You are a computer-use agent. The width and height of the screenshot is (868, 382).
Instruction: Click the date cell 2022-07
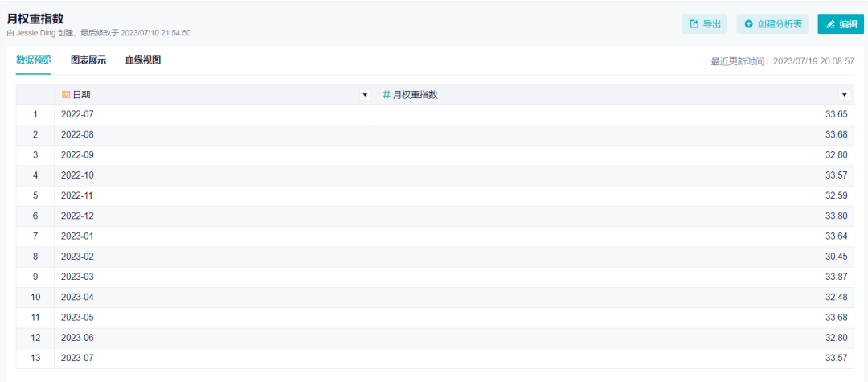coord(215,114)
